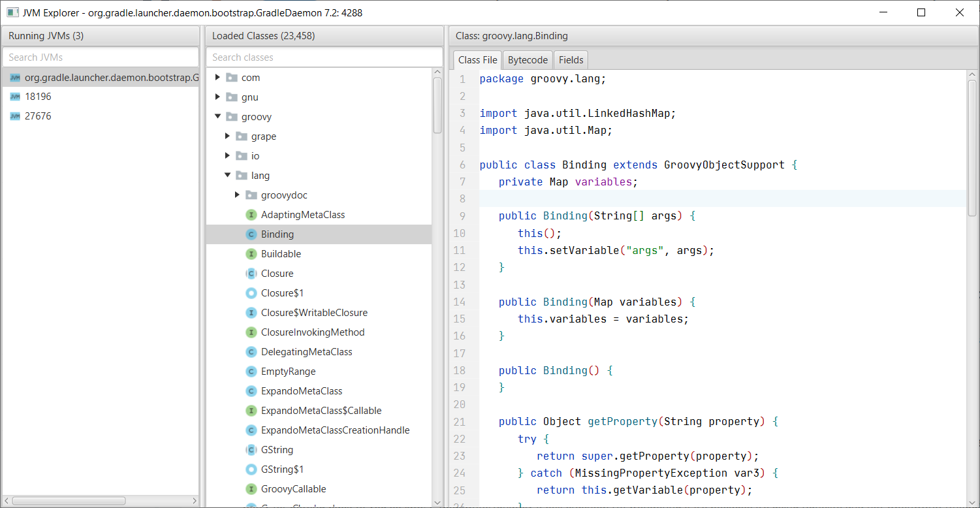This screenshot has height=508, width=980.
Task: Expand the io package node
Action: click(x=228, y=156)
